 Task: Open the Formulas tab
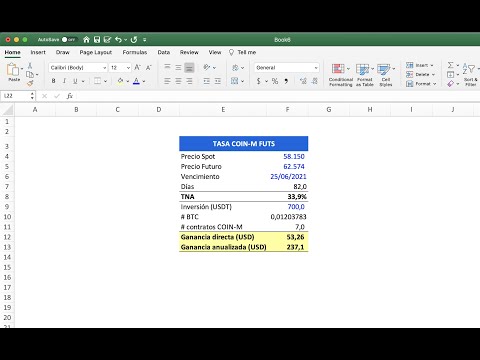[135, 52]
